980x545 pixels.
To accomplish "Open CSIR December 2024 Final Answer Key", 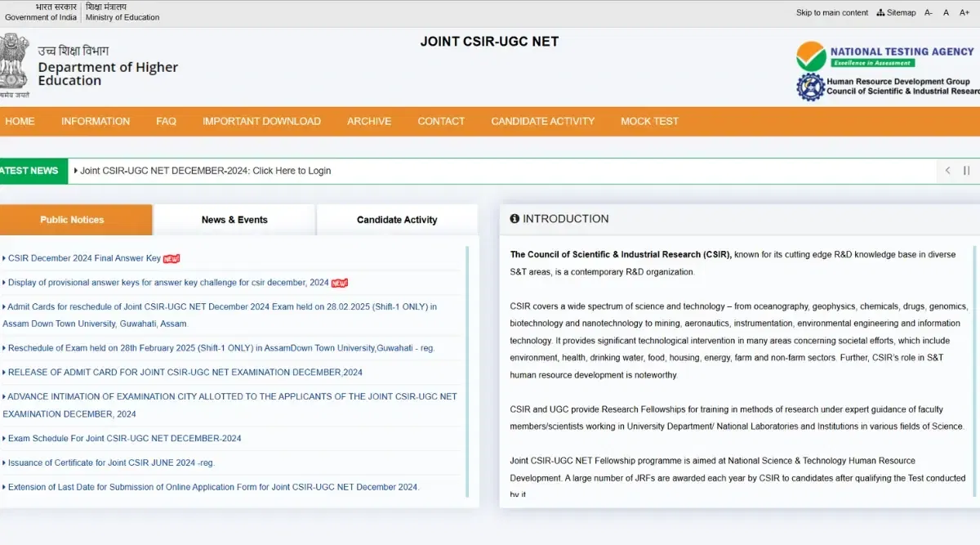I will (84, 258).
